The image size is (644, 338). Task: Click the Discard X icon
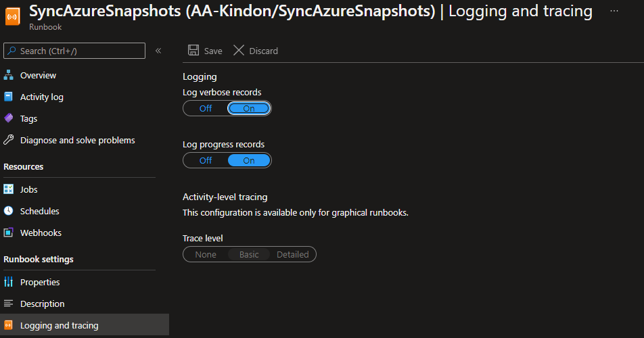239,51
